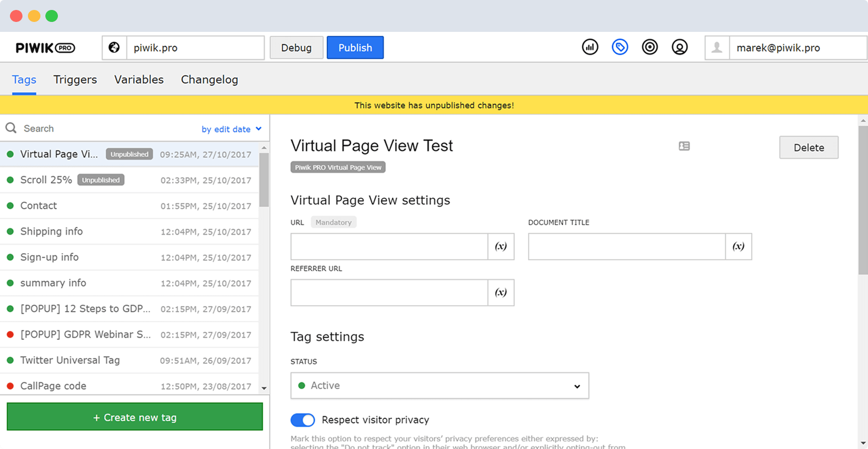Select the Contact tag
This screenshot has width=868, height=449.
[x=129, y=206]
